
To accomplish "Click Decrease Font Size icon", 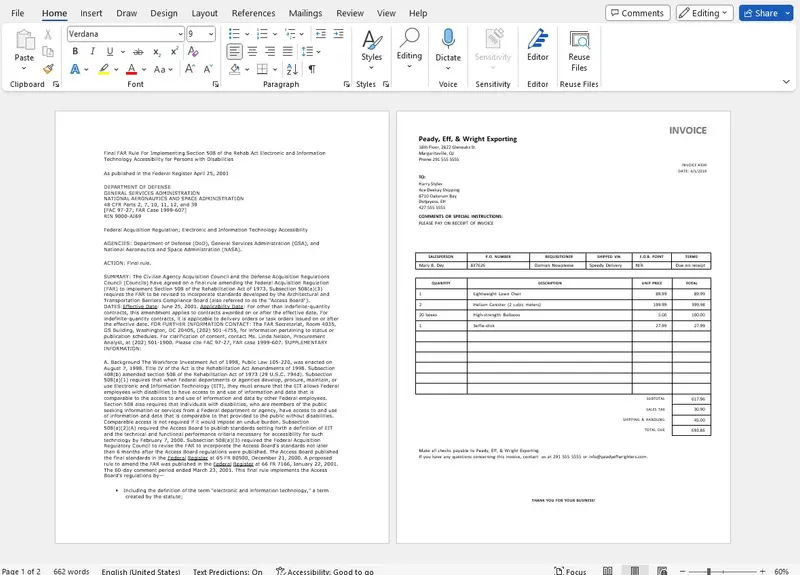I will (x=208, y=69).
